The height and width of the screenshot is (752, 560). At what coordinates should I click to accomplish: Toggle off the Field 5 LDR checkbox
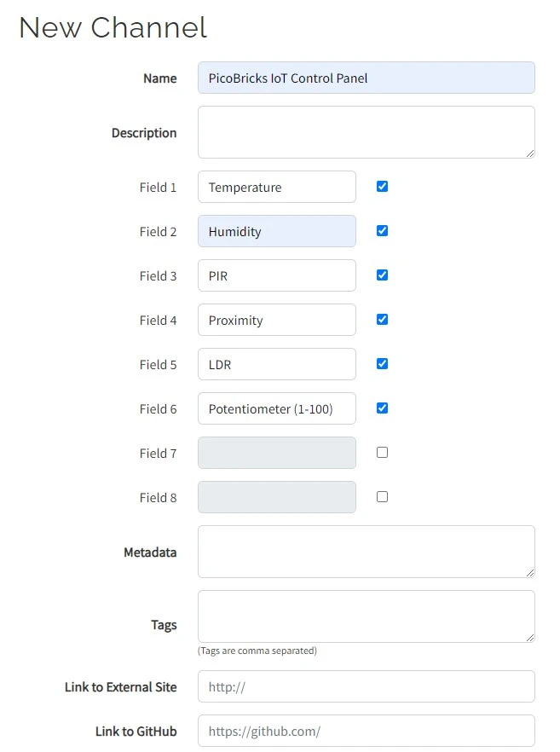click(382, 363)
